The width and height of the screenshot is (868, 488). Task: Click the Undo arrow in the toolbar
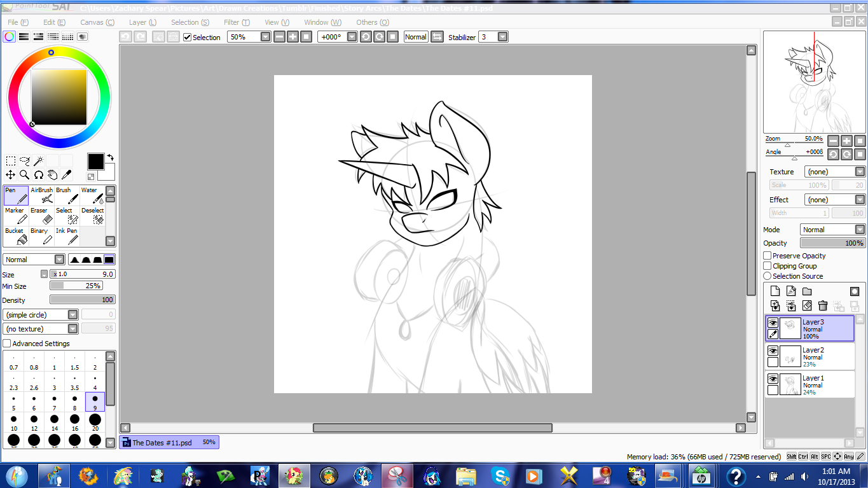[126, 37]
